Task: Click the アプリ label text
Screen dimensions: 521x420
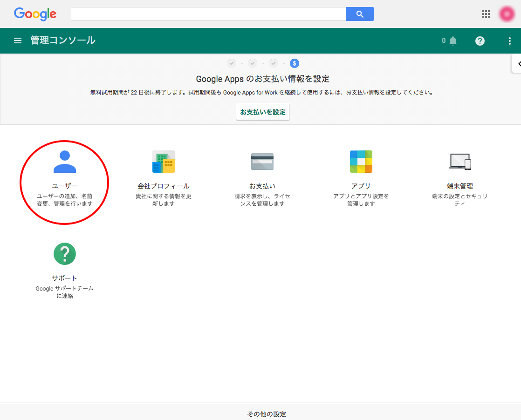Action: pos(361,186)
